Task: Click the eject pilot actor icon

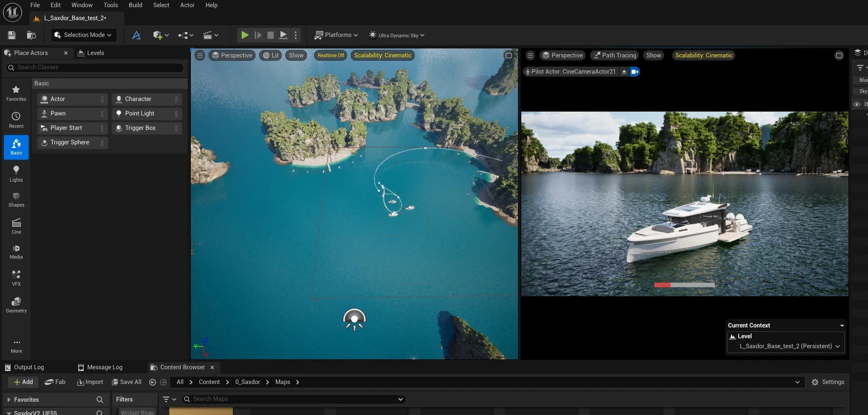Action: tap(624, 72)
